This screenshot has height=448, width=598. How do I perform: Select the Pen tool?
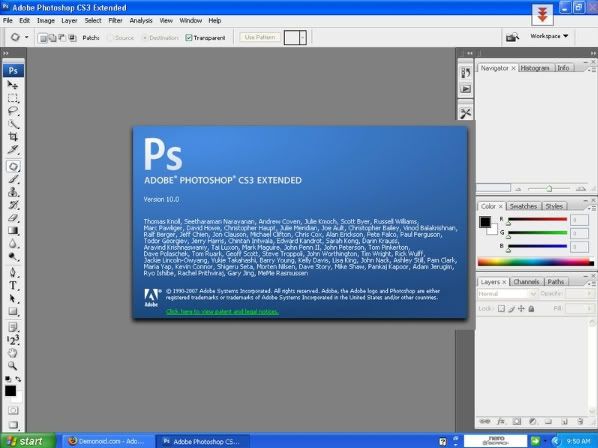13,272
